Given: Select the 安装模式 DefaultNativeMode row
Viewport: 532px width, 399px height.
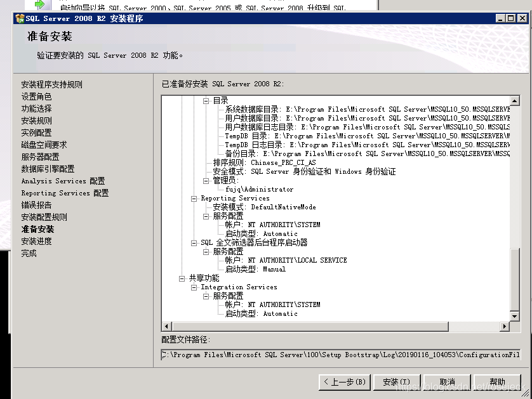Looking at the screenshot, I should 264,207.
